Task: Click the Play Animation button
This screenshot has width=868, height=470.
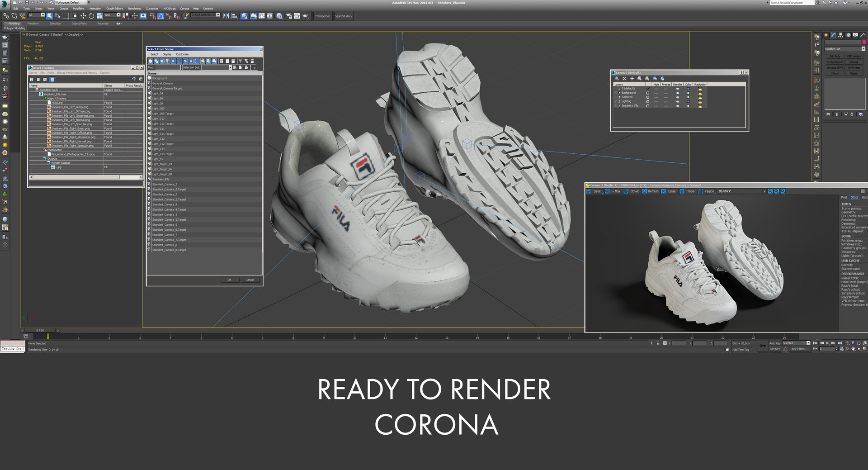Action: (x=828, y=343)
